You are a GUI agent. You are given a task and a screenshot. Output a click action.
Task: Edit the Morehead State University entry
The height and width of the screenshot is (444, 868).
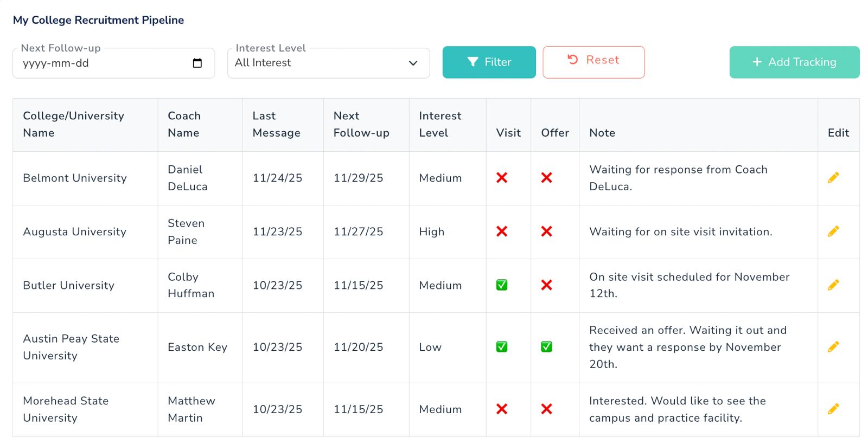point(833,409)
